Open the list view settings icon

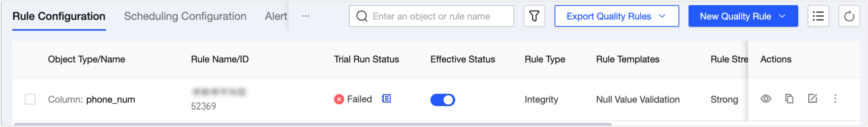point(818,16)
